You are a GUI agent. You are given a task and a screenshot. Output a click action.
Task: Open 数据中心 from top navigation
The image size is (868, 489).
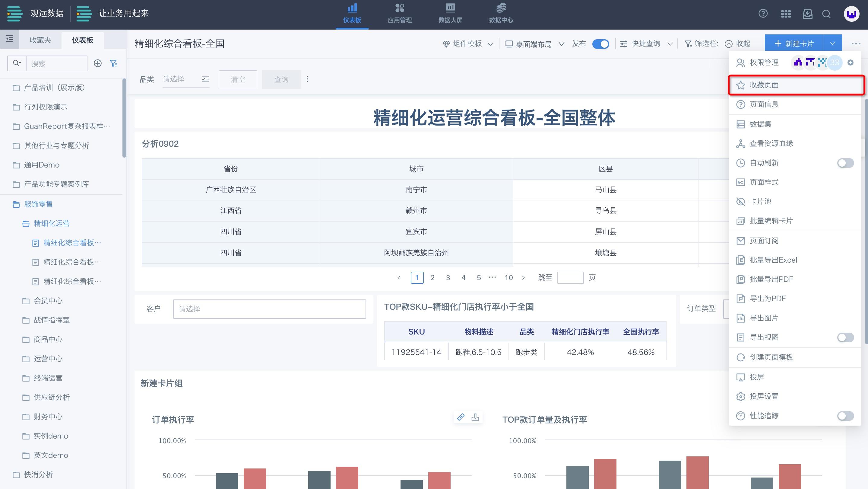pyautogui.click(x=501, y=14)
